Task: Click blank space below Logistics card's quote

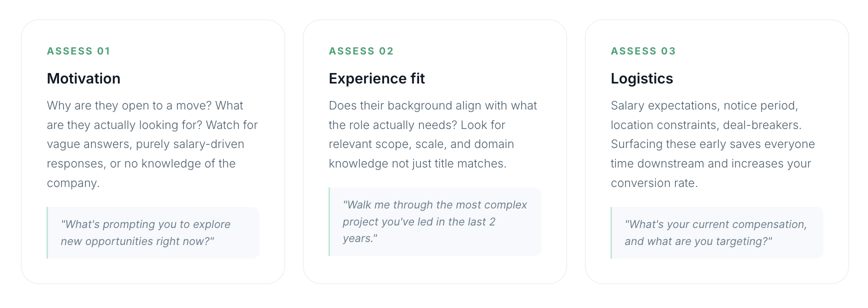Action: (717, 270)
